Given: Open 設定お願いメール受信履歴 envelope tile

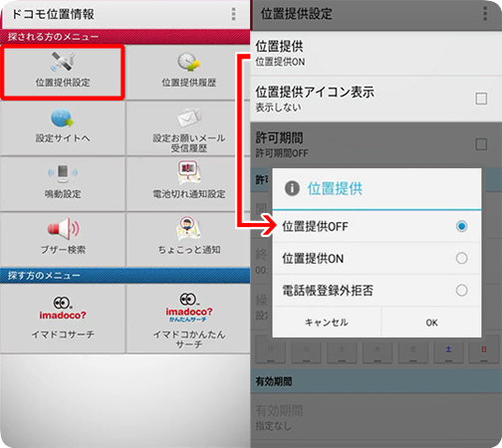Looking at the screenshot, I should point(188,128).
